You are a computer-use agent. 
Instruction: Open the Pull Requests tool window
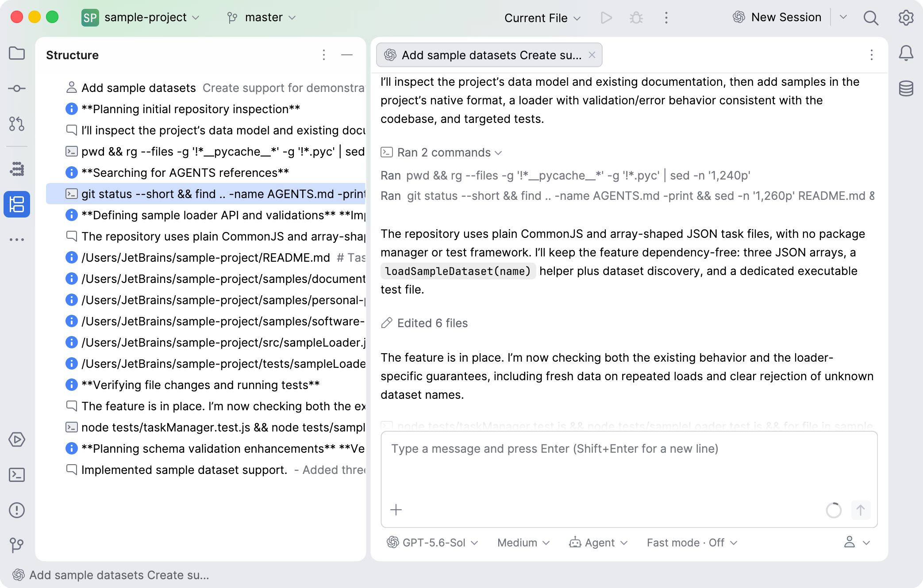(x=17, y=124)
